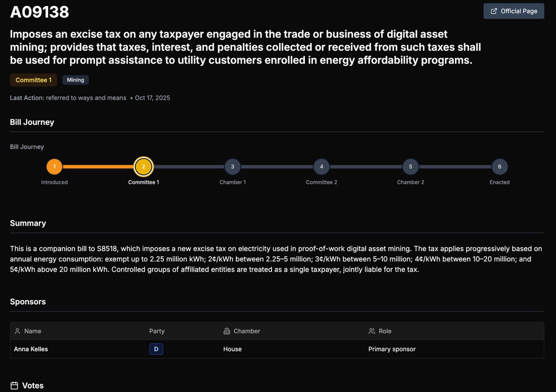
Task: Select step 5 Chamber 2 circle
Action: pos(411,167)
